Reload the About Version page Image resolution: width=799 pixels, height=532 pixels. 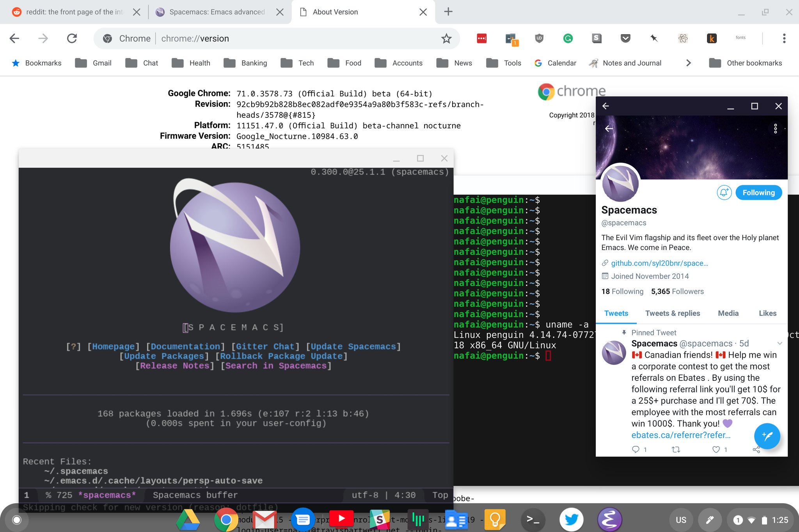click(x=72, y=38)
